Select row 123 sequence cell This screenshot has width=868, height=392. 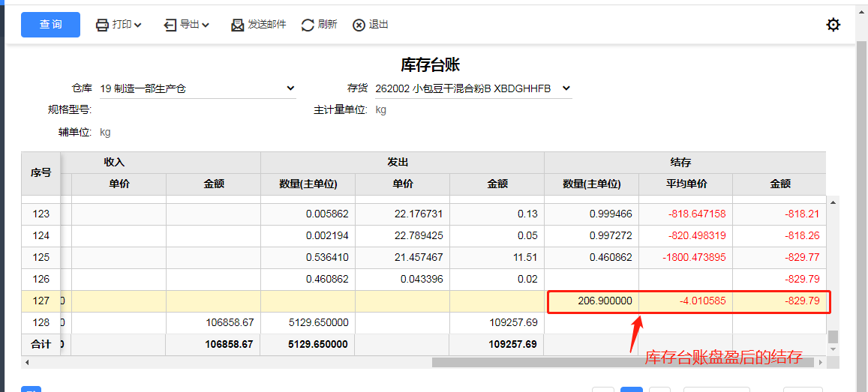[x=41, y=214]
